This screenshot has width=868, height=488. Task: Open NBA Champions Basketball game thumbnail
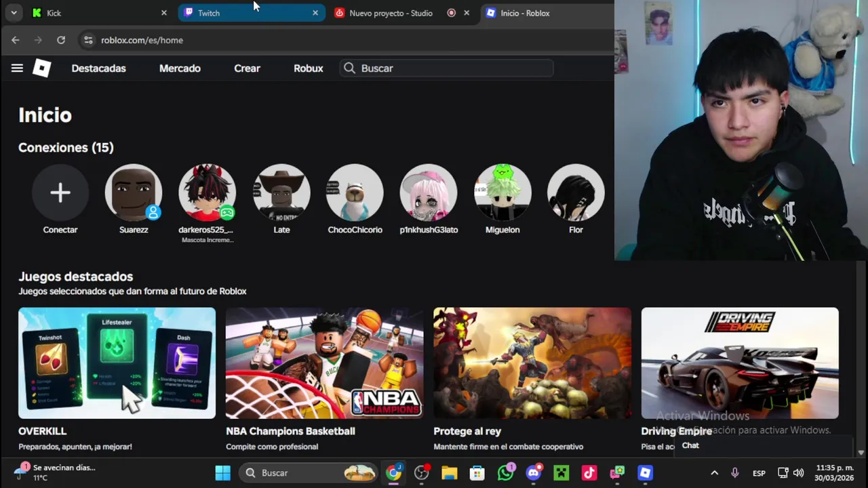(x=324, y=363)
